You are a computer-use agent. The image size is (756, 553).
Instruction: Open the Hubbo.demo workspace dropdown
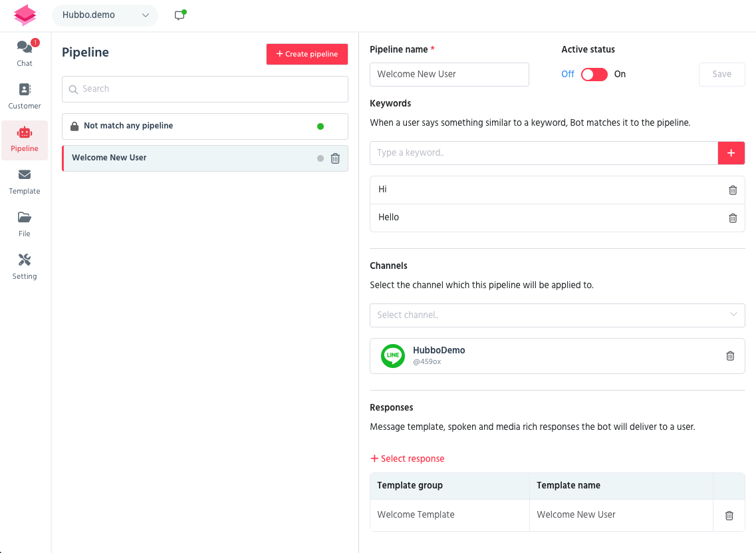click(x=105, y=15)
